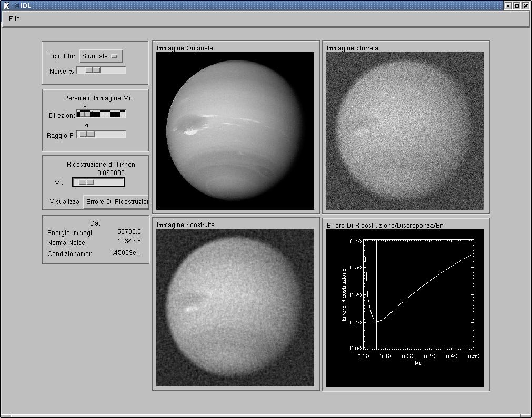This screenshot has width=532, height=418.
Task: Click the IDL window title bar
Action: pos(263,5)
